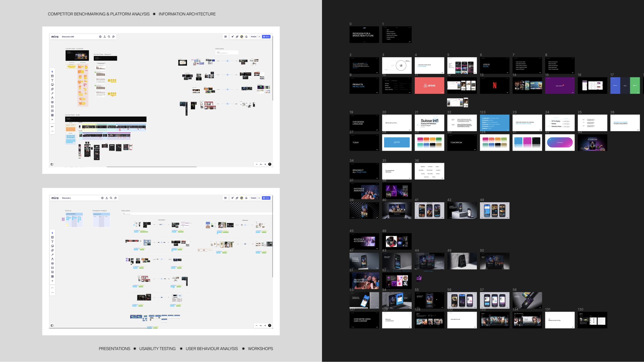Open reactions icon in Discovery-WS board
The width and height of the screenshot is (644, 362).
pos(237,37)
